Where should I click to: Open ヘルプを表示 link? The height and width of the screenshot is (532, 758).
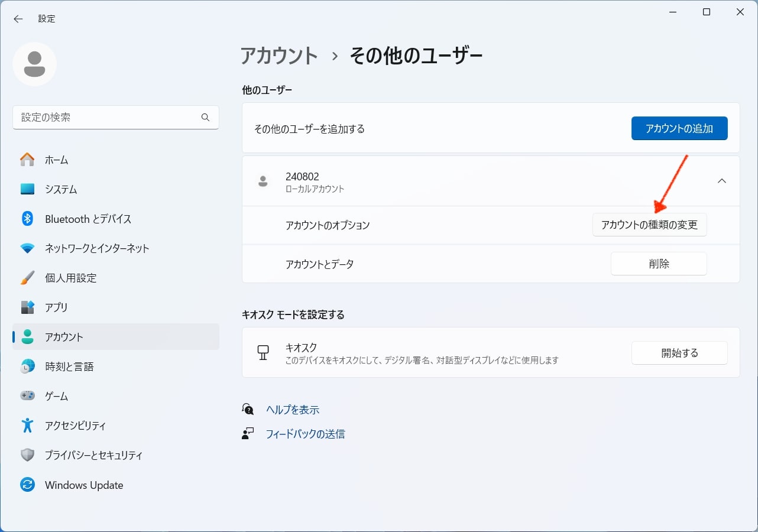(x=293, y=410)
